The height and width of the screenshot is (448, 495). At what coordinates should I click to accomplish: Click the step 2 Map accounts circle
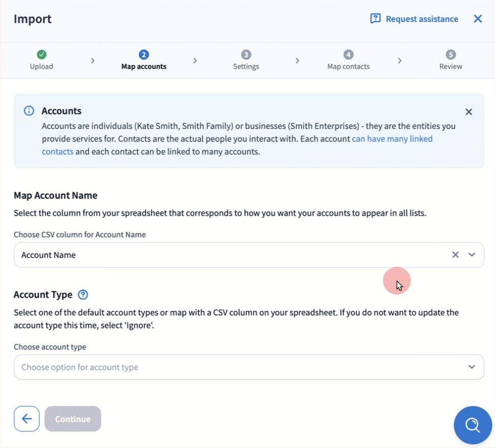(x=143, y=54)
